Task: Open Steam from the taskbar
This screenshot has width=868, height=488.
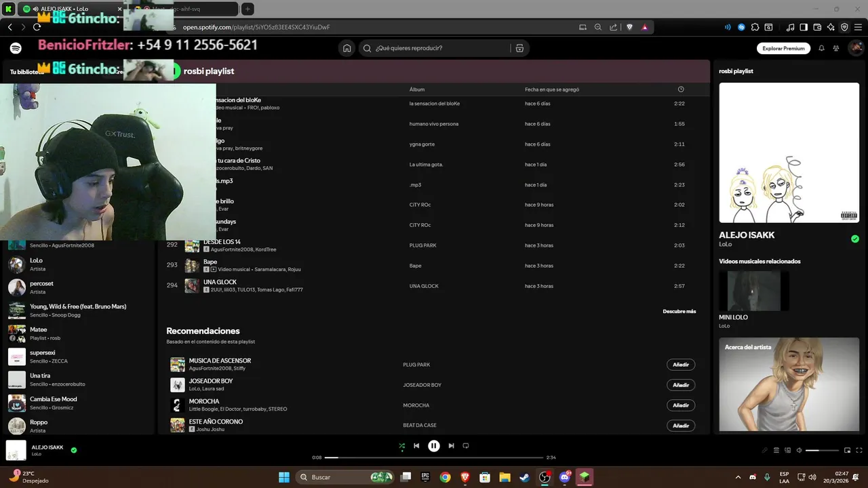Action: [525, 477]
